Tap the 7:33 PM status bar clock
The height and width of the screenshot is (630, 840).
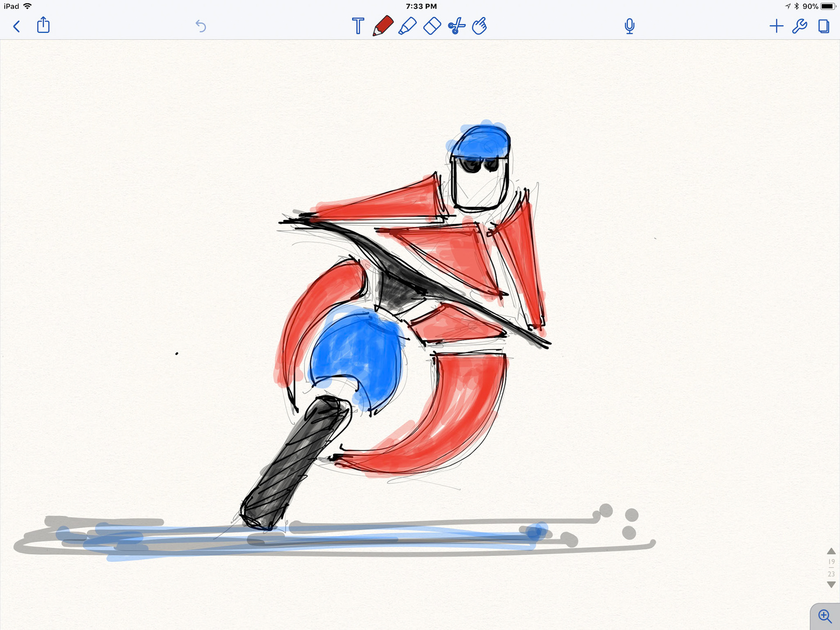click(421, 6)
